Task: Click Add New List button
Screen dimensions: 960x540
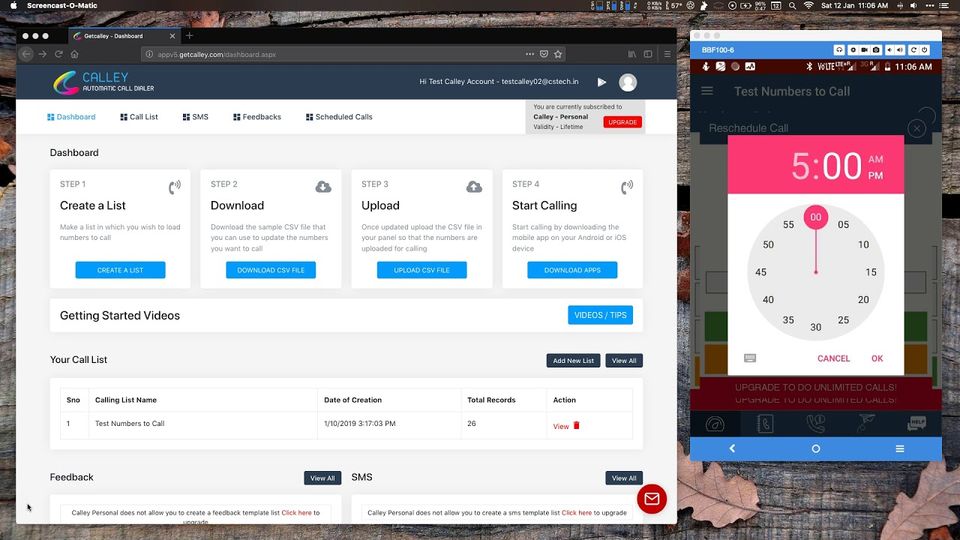Action: pyautogui.click(x=573, y=361)
